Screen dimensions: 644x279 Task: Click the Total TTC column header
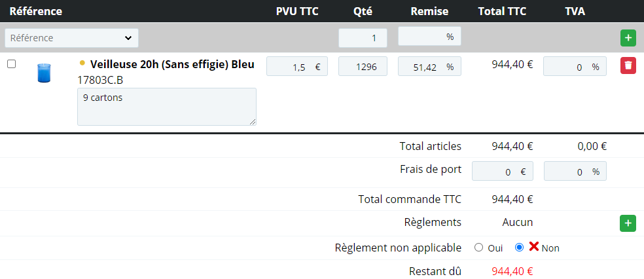(x=502, y=11)
